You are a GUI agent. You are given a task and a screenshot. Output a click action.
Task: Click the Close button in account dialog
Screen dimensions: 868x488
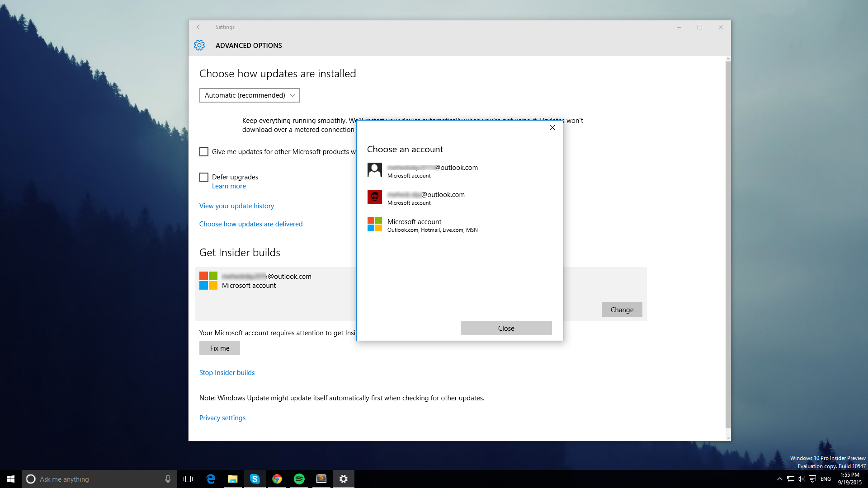pyautogui.click(x=506, y=328)
